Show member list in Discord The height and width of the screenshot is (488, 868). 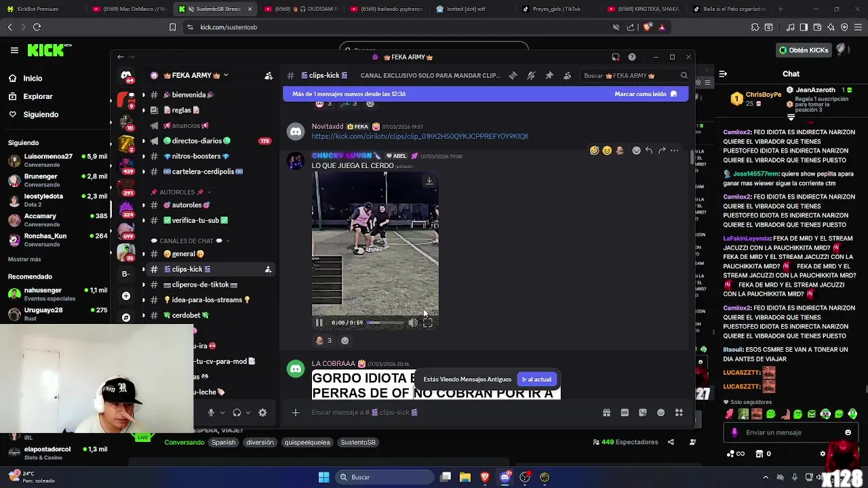tap(567, 75)
